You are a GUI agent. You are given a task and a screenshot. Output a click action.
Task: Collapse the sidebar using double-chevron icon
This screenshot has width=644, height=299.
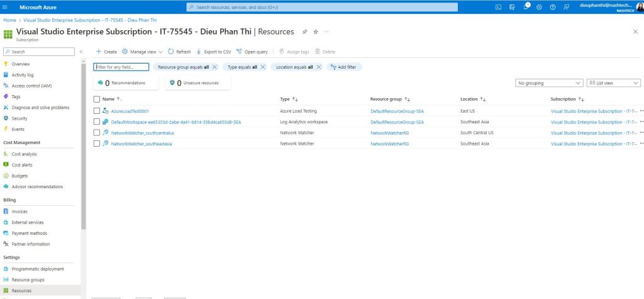(x=81, y=52)
